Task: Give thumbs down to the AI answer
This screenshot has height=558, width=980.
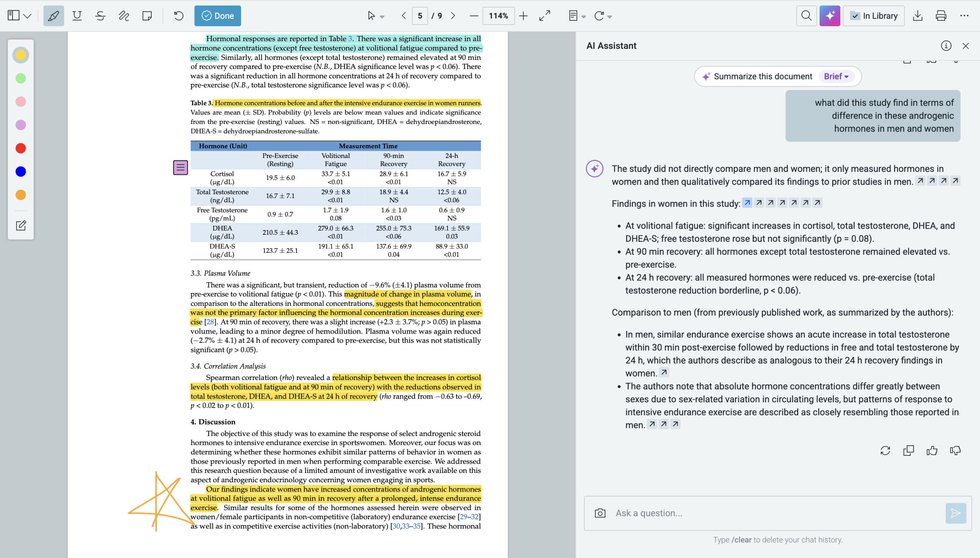Action: (x=955, y=451)
